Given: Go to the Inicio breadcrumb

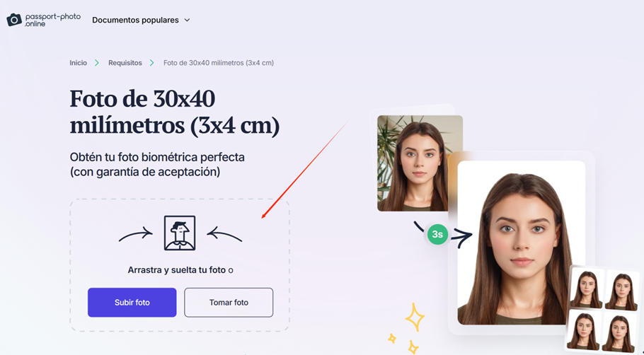Looking at the screenshot, I should 78,63.
